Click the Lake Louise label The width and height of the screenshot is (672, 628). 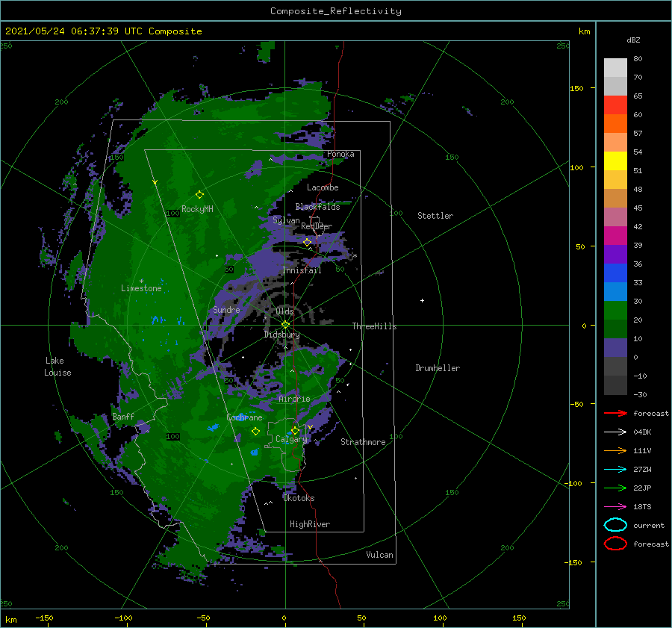(57, 367)
